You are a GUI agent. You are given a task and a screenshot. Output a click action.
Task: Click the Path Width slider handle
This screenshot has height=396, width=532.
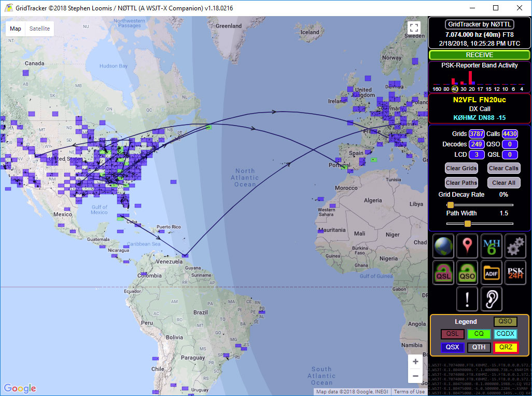(x=468, y=224)
